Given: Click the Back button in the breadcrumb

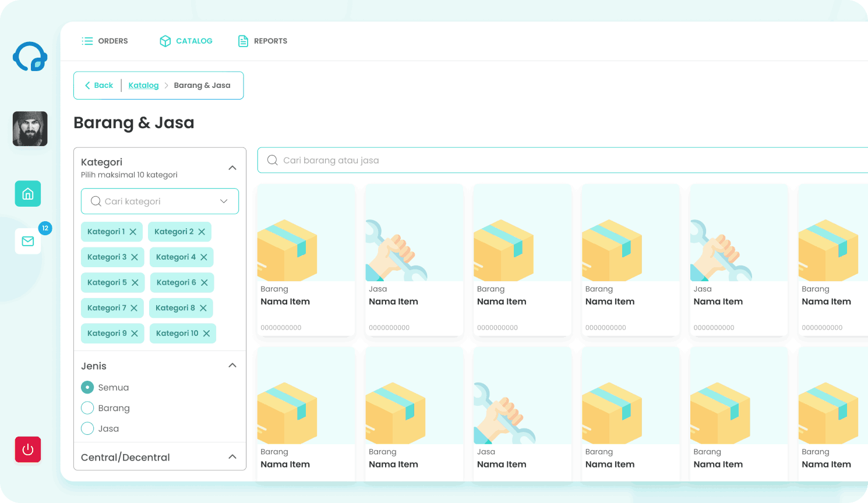Looking at the screenshot, I should (98, 85).
